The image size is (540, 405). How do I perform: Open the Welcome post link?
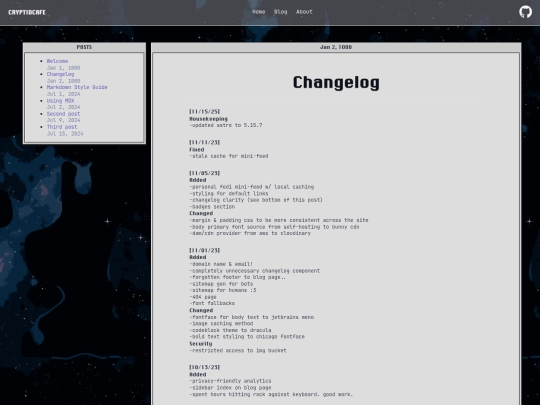[57, 61]
